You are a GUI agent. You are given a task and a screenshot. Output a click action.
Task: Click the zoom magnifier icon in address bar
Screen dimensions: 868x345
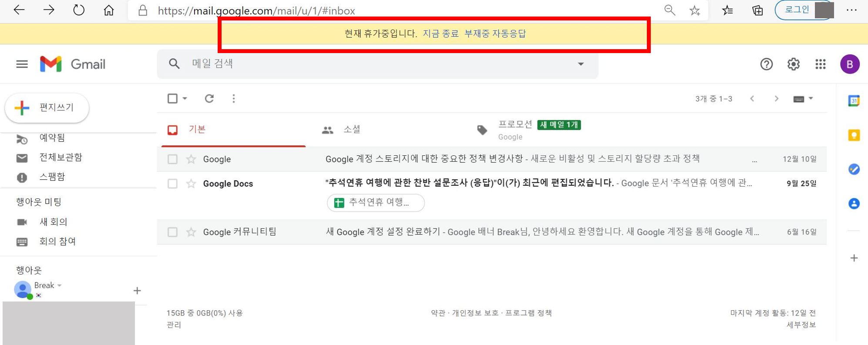click(x=670, y=10)
